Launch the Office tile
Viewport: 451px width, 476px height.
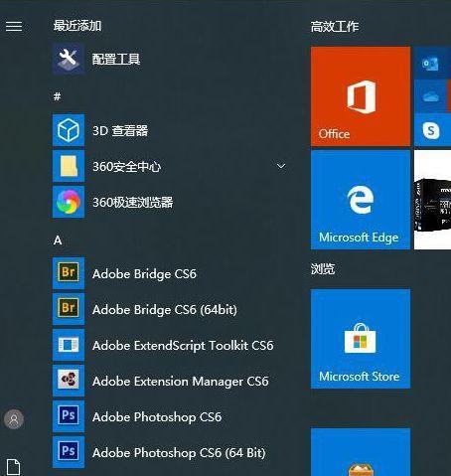pyautogui.click(x=361, y=96)
